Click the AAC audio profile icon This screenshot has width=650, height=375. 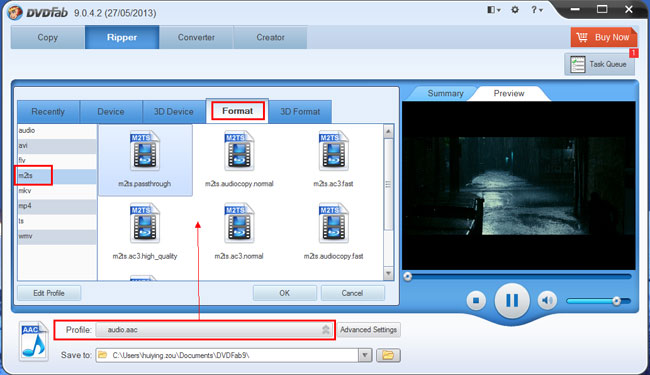click(x=34, y=341)
